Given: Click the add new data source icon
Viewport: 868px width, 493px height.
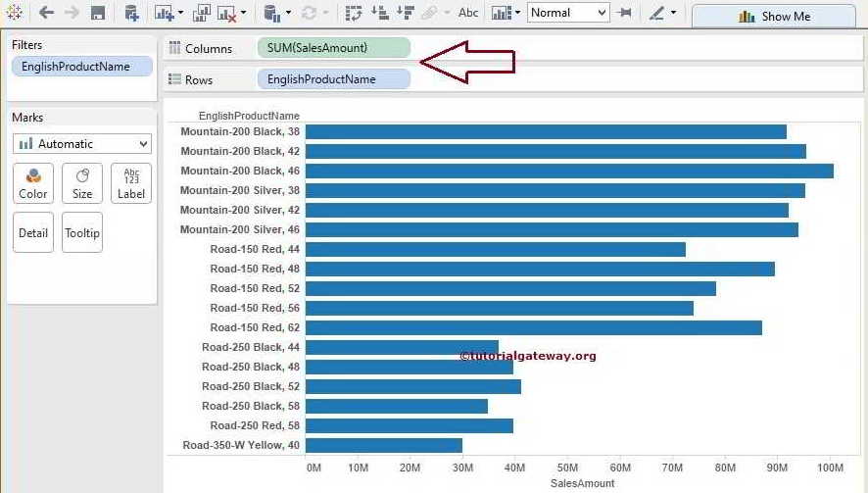Looking at the screenshot, I should coord(131,14).
